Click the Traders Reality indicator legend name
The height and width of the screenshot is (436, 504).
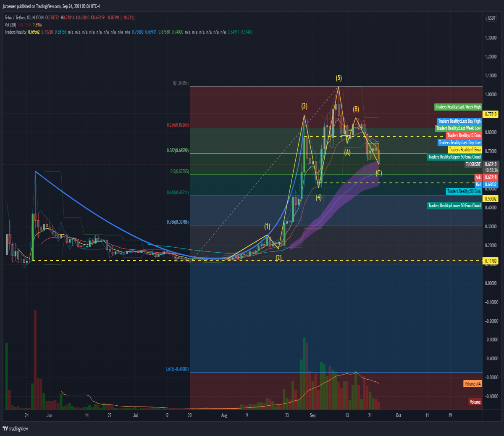pyautogui.click(x=16, y=32)
